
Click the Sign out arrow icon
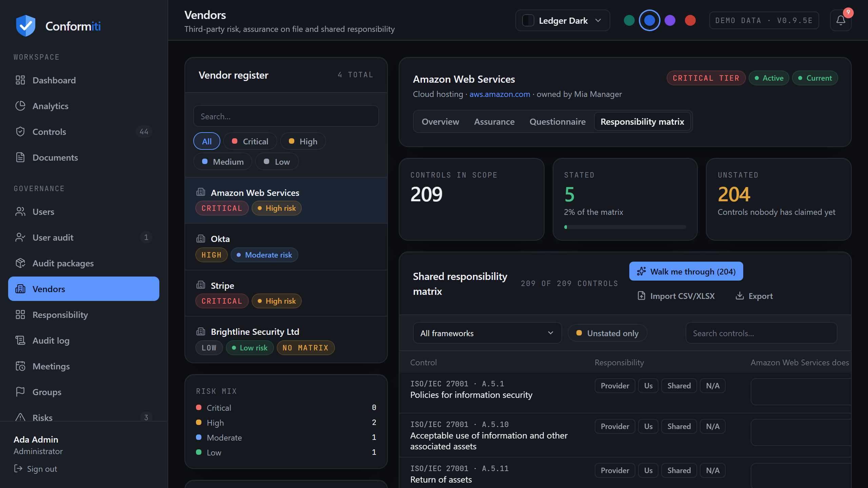[18, 469]
